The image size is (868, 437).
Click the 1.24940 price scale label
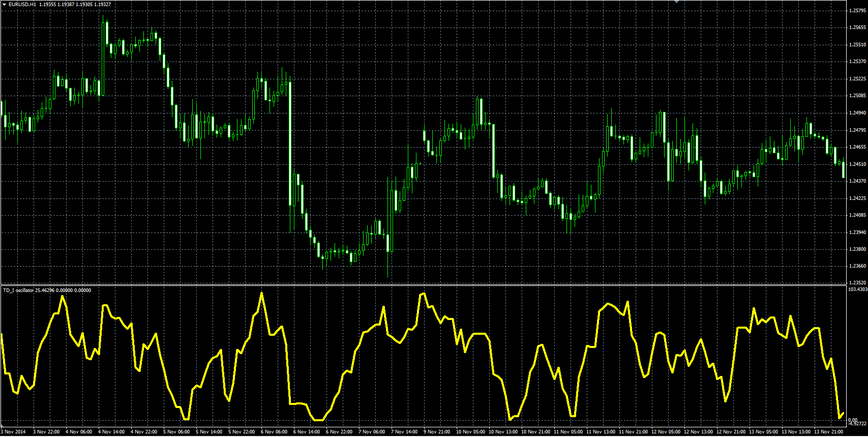point(857,113)
